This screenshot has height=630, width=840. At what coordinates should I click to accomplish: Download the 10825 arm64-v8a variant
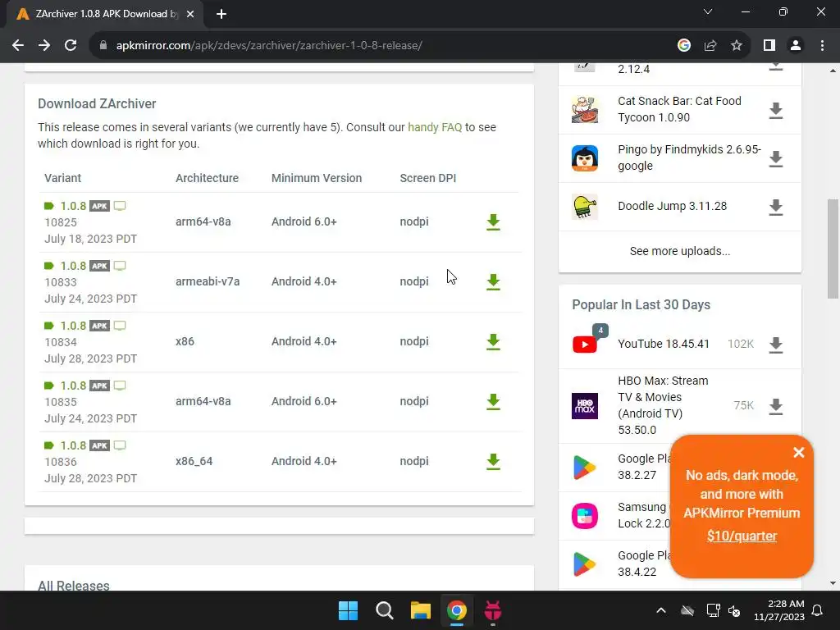493,221
